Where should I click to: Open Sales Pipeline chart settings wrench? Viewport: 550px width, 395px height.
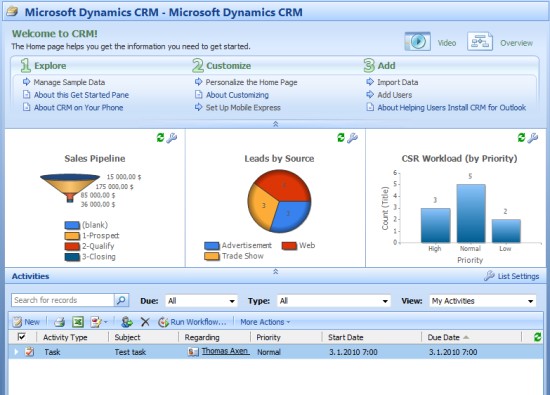pyautogui.click(x=172, y=138)
